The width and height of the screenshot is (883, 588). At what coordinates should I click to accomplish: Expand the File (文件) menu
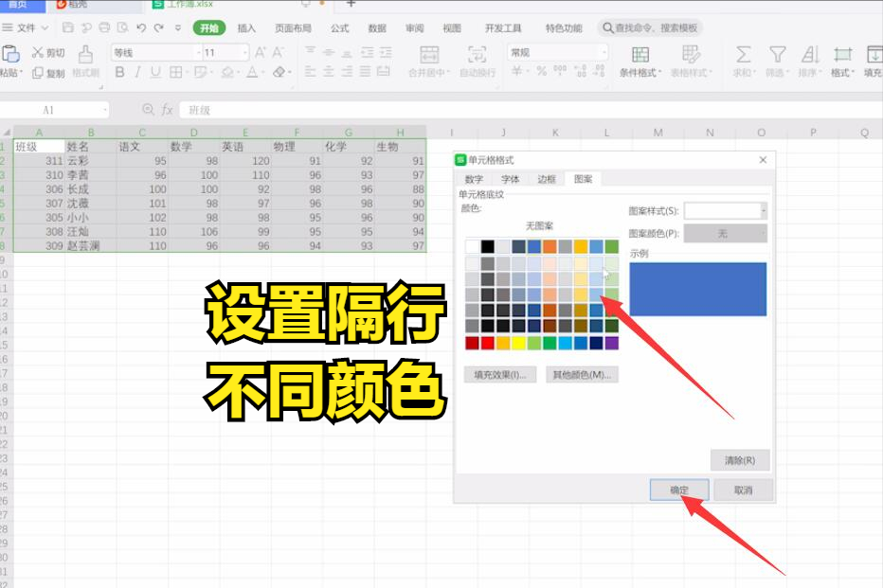[26, 27]
